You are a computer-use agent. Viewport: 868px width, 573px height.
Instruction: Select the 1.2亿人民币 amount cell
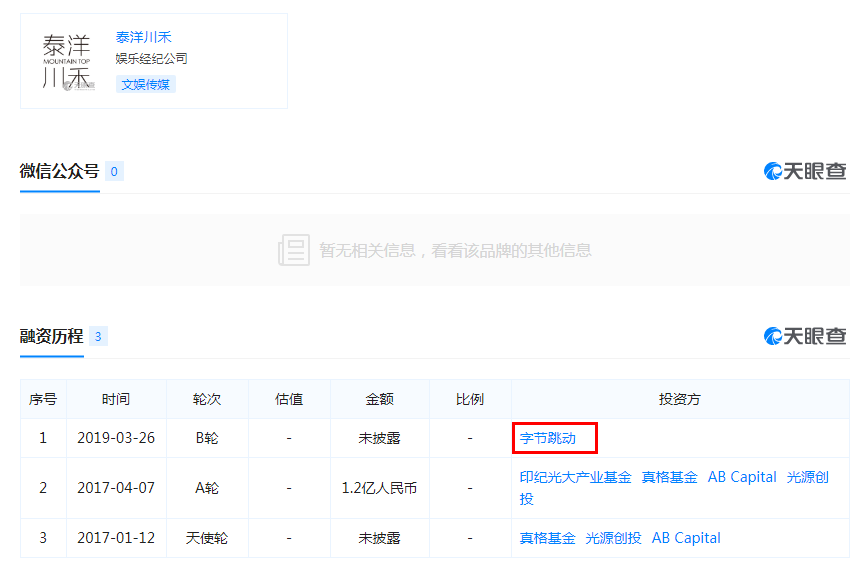(x=379, y=488)
